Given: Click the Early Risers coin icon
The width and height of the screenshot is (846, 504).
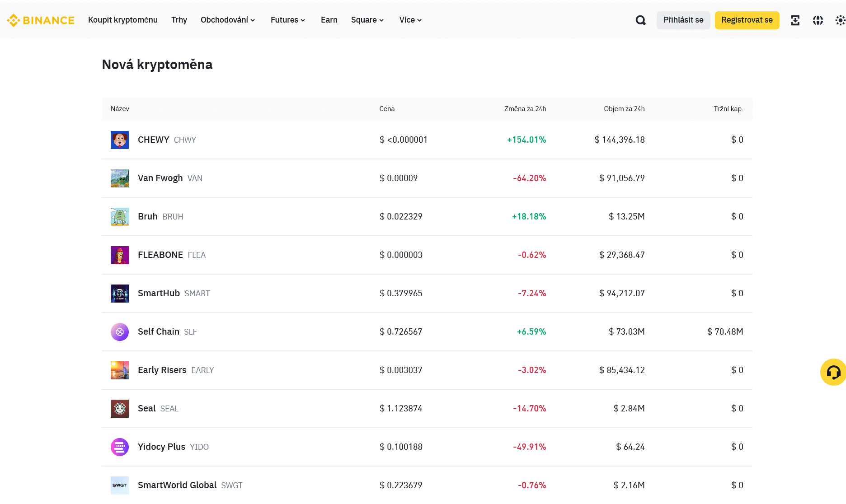Looking at the screenshot, I should point(120,370).
